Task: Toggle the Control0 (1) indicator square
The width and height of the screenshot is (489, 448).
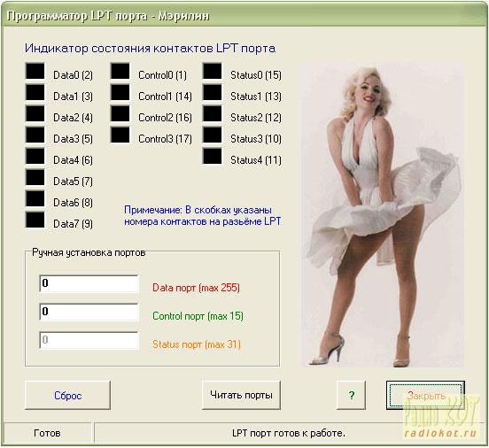Action: 120,71
